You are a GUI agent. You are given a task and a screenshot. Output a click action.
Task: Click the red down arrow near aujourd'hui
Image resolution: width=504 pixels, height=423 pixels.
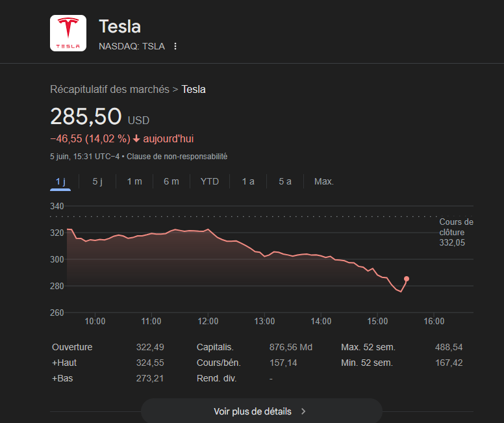pos(136,138)
